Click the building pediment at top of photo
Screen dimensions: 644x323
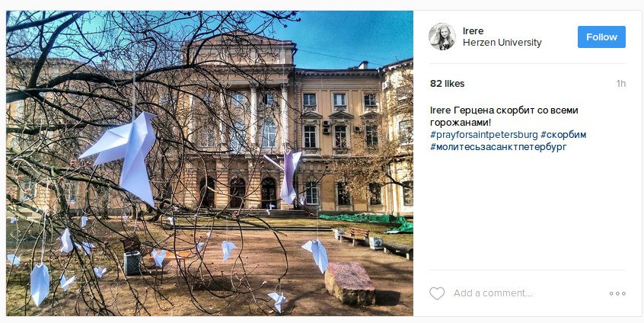241,49
